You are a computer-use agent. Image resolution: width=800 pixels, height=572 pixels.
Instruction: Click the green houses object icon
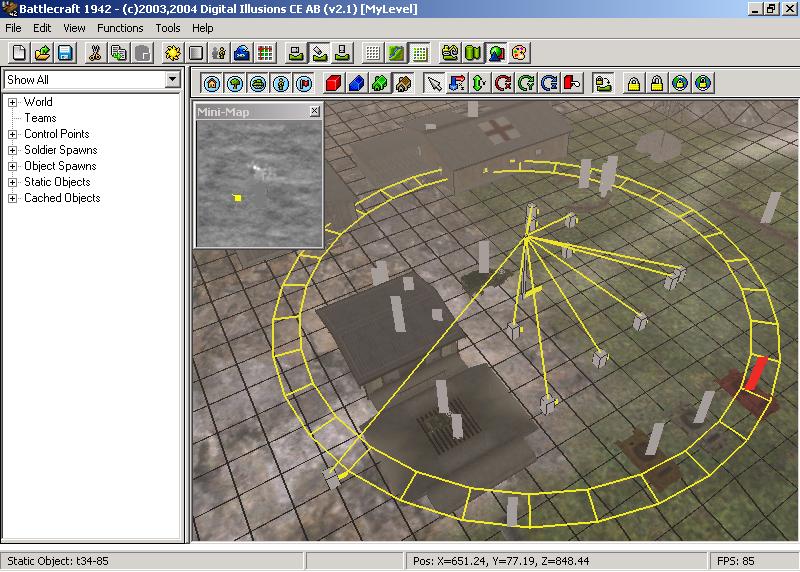pos(380,83)
